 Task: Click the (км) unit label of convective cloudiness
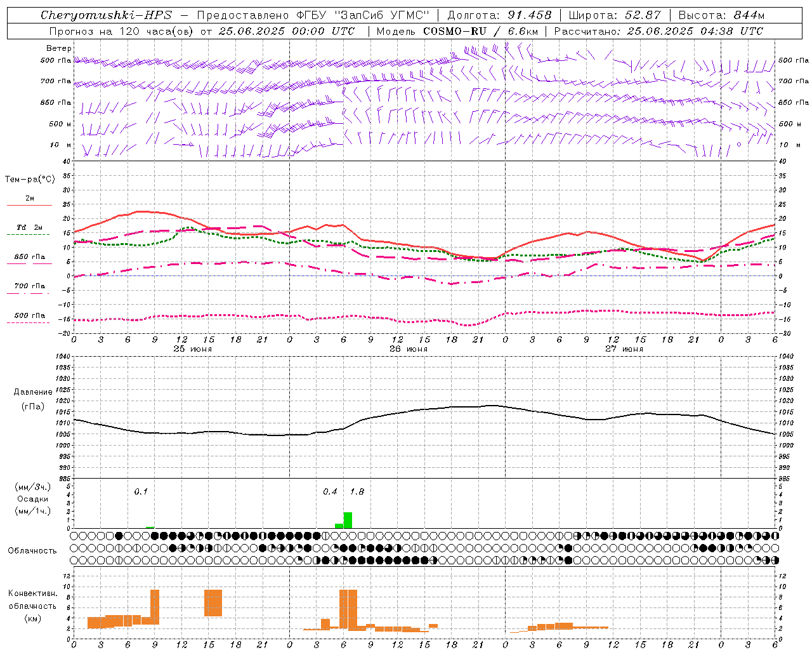pos(33,618)
